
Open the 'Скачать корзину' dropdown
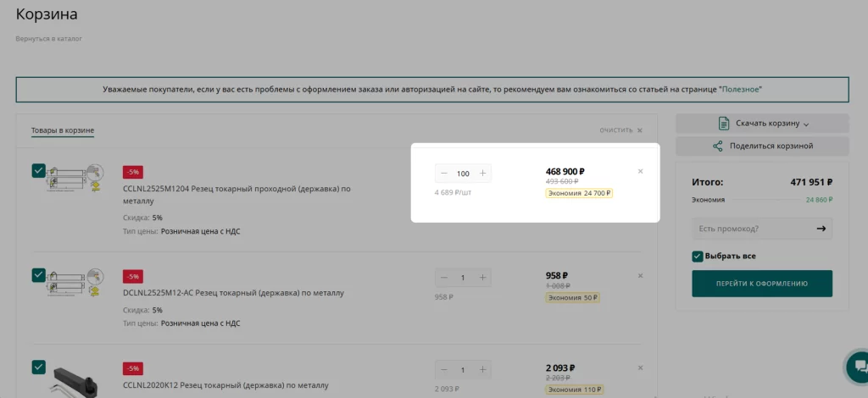[762, 124]
